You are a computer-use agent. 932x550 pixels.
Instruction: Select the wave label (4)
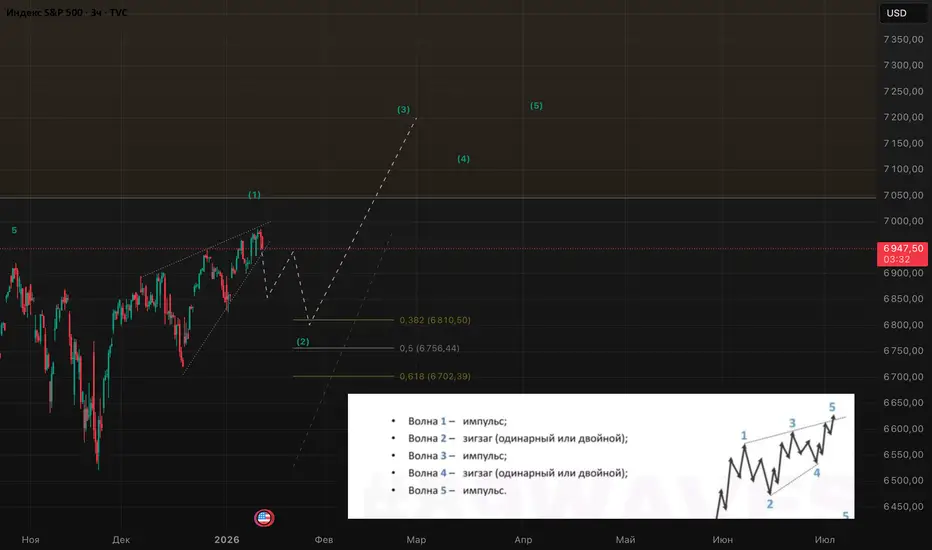tap(464, 159)
